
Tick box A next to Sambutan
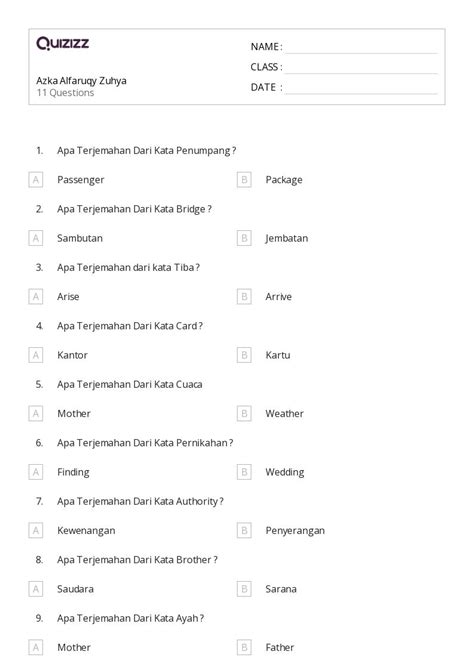pos(36,238)
